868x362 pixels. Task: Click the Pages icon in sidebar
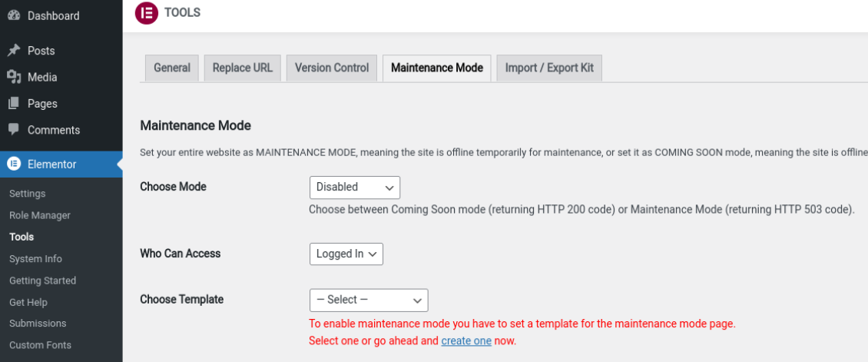coord(13,104)
